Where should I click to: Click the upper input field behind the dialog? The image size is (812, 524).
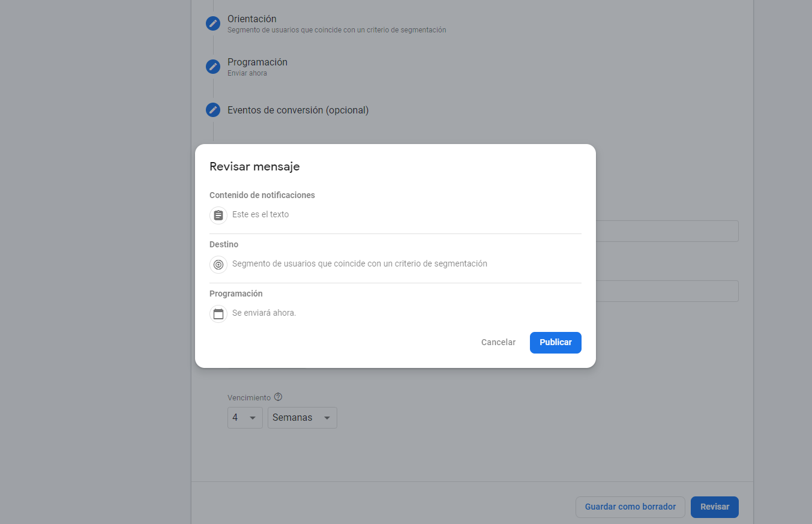click(x=666, y=231)
